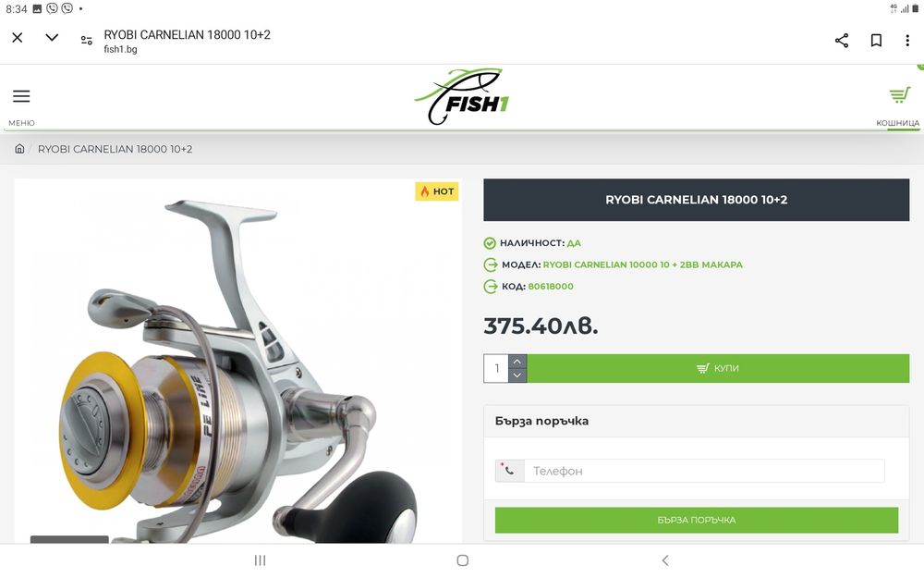Viewport: 924px width, 578px height.
Task: Click the FISH1 logo
Action: (x=461, y=97)
